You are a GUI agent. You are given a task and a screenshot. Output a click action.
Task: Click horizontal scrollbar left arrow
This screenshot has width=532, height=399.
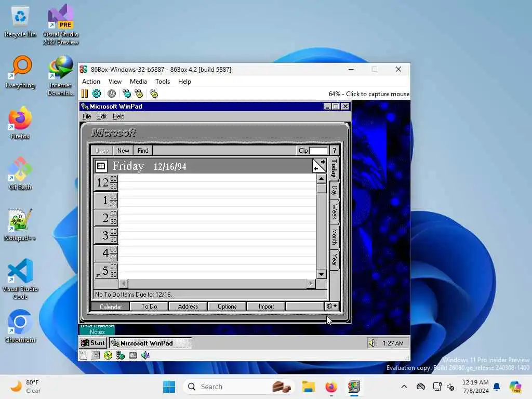tap(124, 284)
